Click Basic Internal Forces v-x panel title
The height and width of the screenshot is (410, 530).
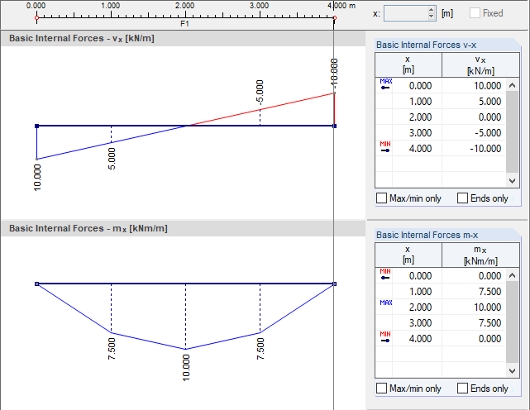click(426, 45)
